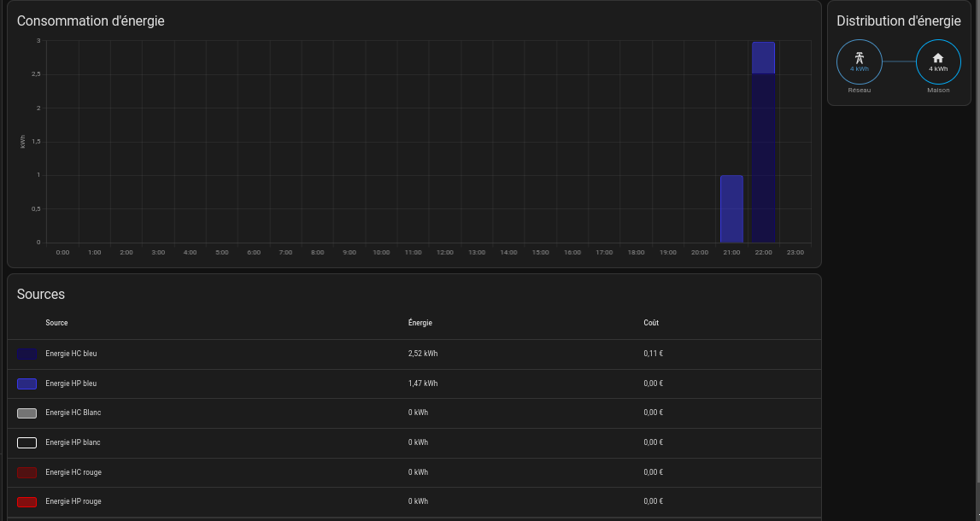980x521 pixels.
Task: Click the Energie HC bleu color swatch
Action: coord(26,354)
